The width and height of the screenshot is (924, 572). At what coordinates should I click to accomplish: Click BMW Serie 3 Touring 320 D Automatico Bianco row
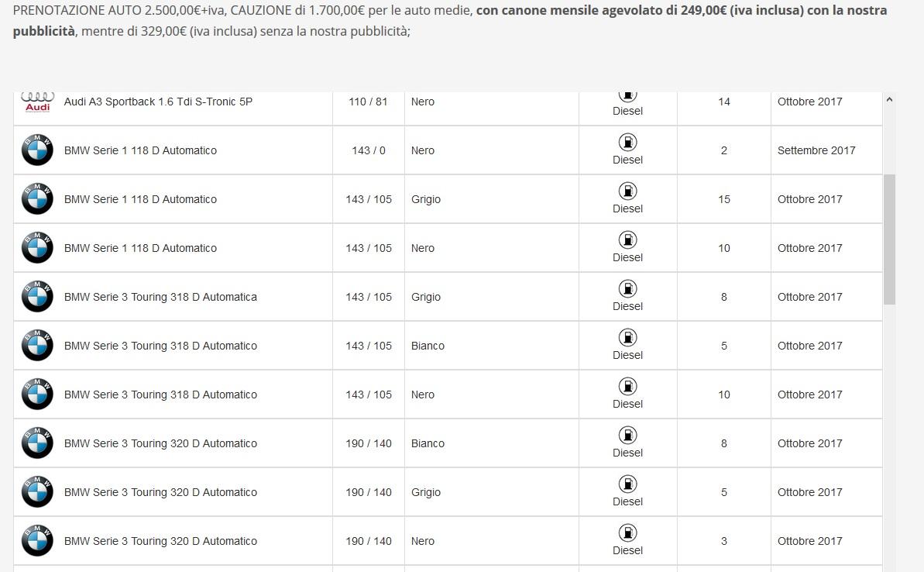(448, 443)
